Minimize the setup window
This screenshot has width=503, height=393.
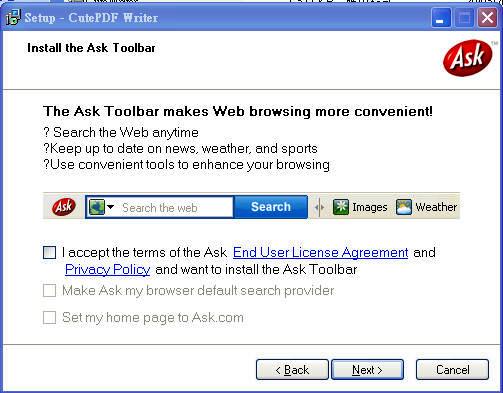click(x=441, y=18)
